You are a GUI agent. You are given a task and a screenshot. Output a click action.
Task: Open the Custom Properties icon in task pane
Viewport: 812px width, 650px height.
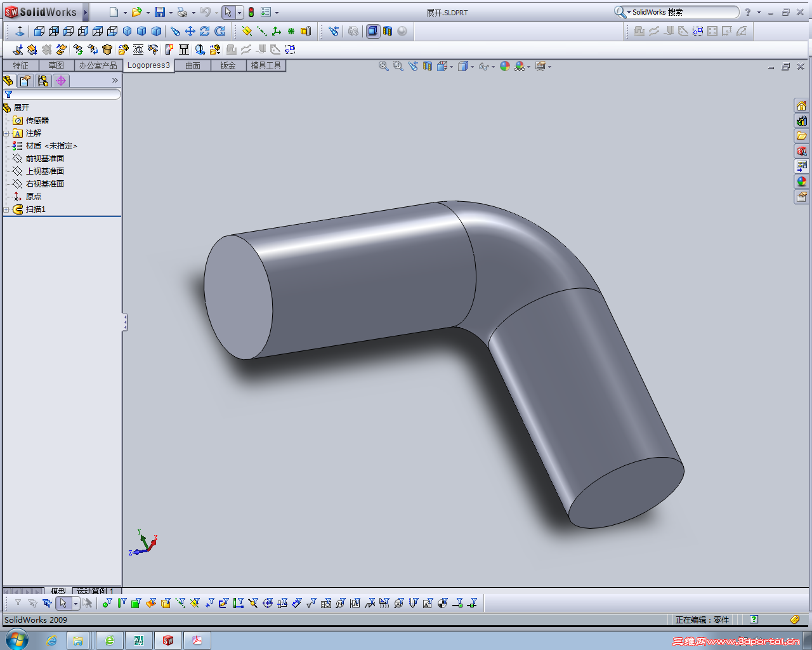(x=802, y=197)
